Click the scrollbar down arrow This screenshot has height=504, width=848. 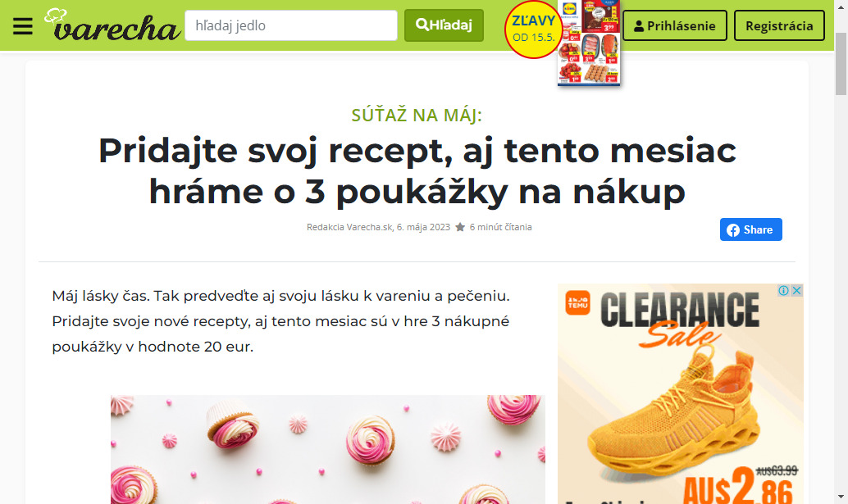(841, 497)
